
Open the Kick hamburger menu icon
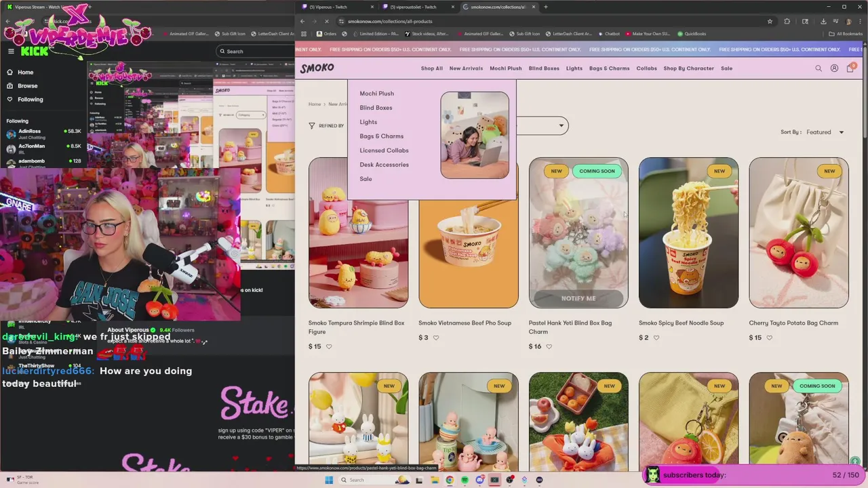(11, 51)
